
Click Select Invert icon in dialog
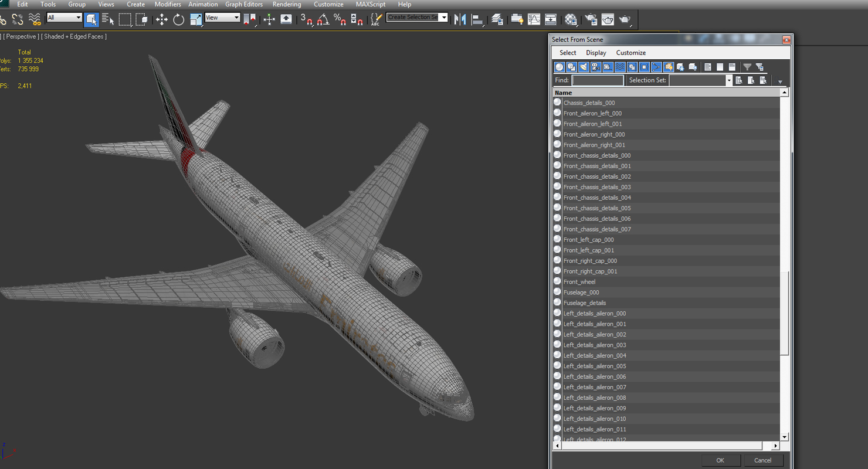[732, 67]
